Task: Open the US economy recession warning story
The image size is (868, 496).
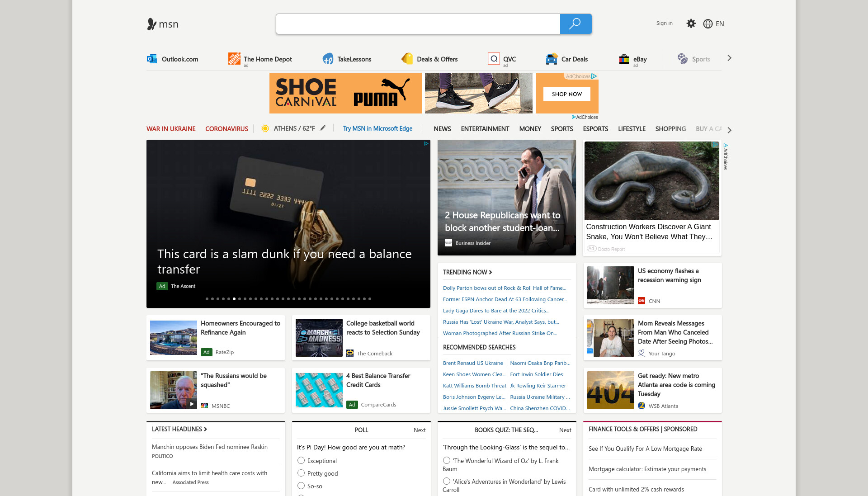Action: coord(670,275)
